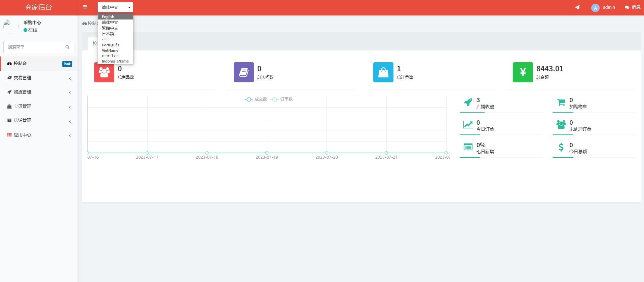Click the search magnifier icon in sidebar
The image size is (644, 282).
[67, 47]
